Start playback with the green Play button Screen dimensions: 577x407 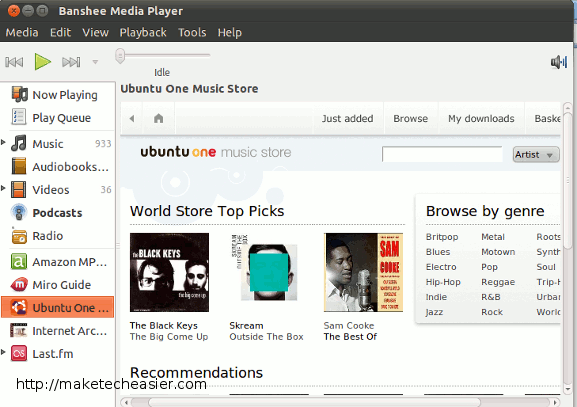pos(43,61)
